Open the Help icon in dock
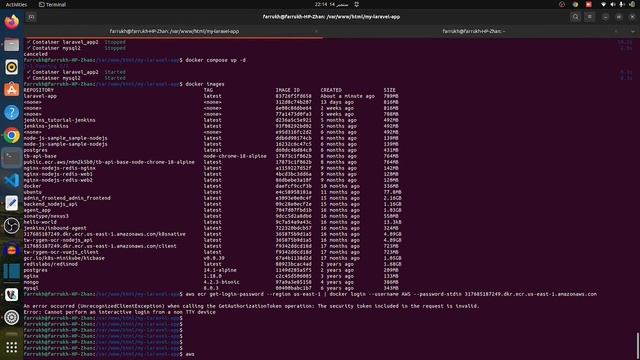This screenshot has height=360, width=640. tap(11, 112)
